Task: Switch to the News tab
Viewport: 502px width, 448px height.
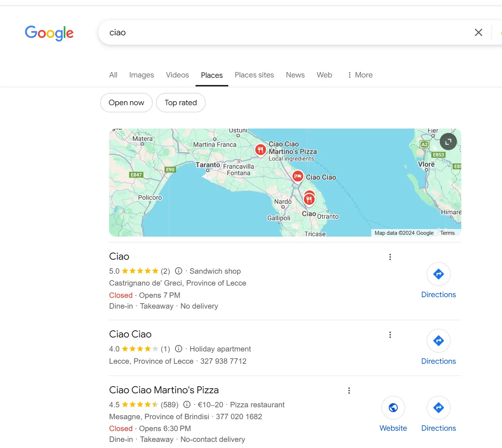Action: (x=295, y=75)
